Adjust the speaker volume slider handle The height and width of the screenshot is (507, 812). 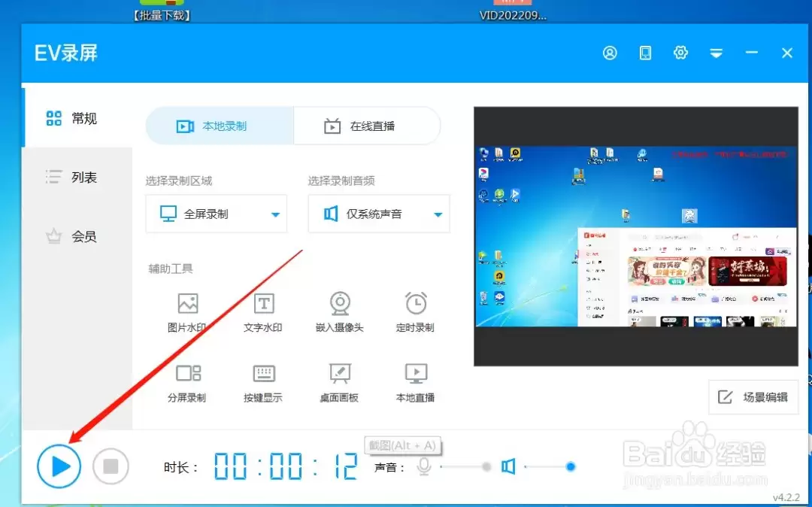pos(571,466)
